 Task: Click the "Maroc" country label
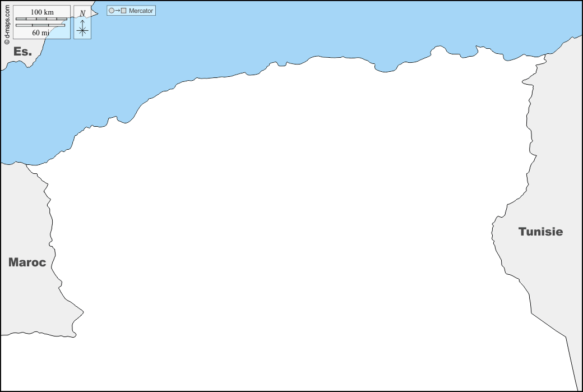[x=27, y=262]
